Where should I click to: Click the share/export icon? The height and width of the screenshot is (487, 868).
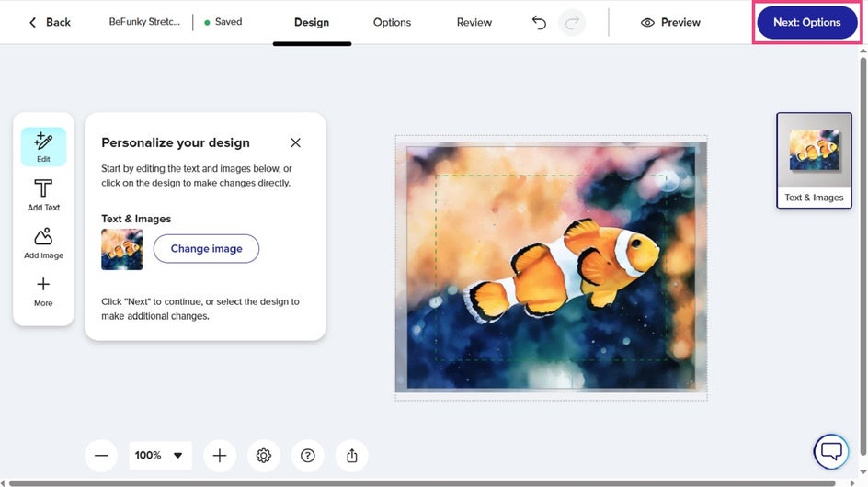[351, 456]
